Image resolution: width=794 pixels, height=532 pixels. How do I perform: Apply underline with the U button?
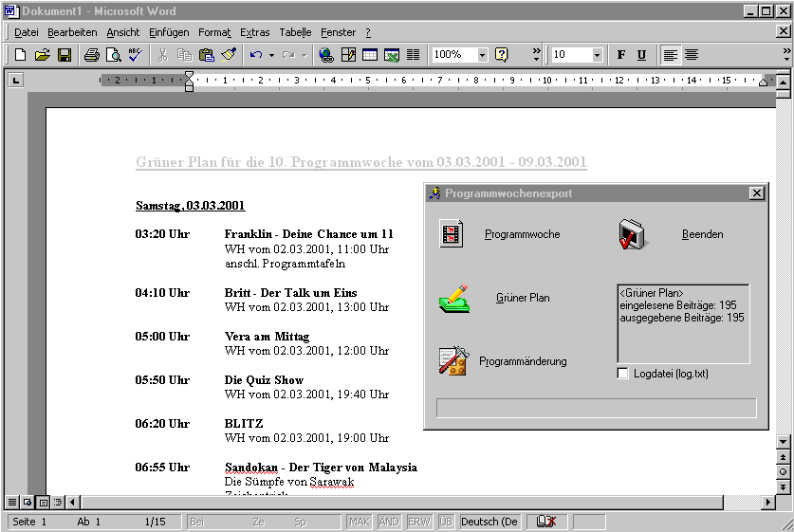pyautogui.click(x=641, y=55)
